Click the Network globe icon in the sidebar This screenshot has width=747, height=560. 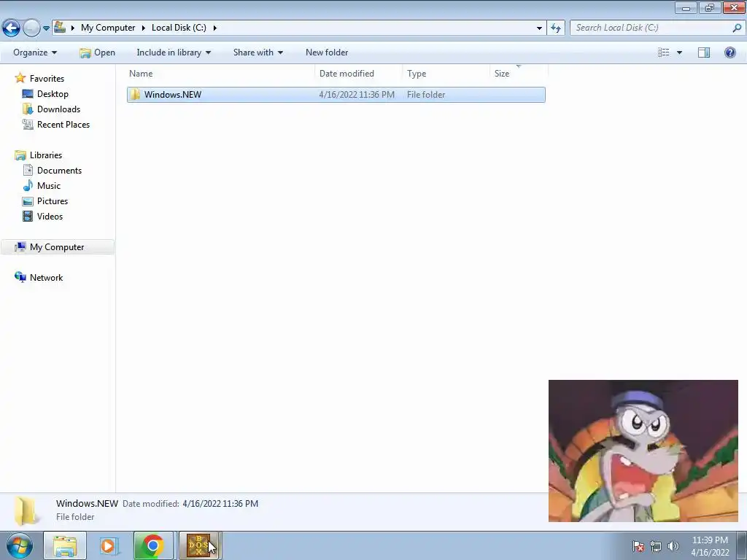20,277
